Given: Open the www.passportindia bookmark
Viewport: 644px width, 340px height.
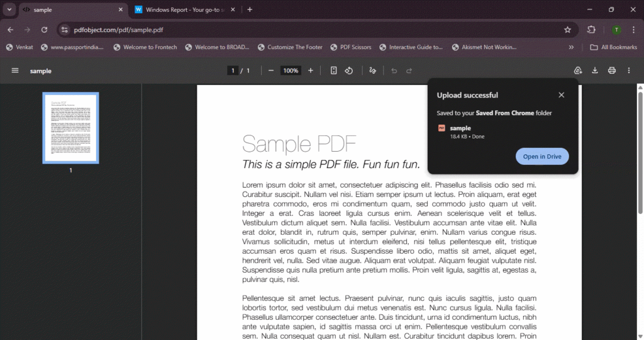Looking at the screenshot, I should [72, 47].
